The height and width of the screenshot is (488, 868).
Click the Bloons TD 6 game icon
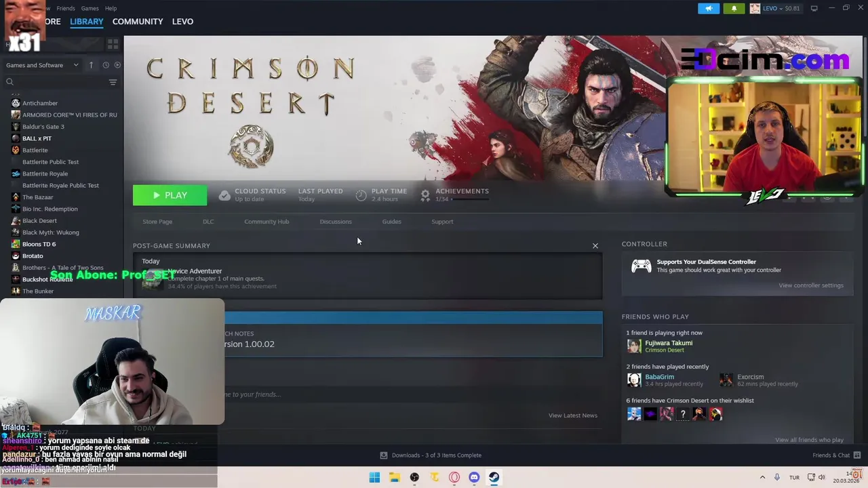(16, 244)
